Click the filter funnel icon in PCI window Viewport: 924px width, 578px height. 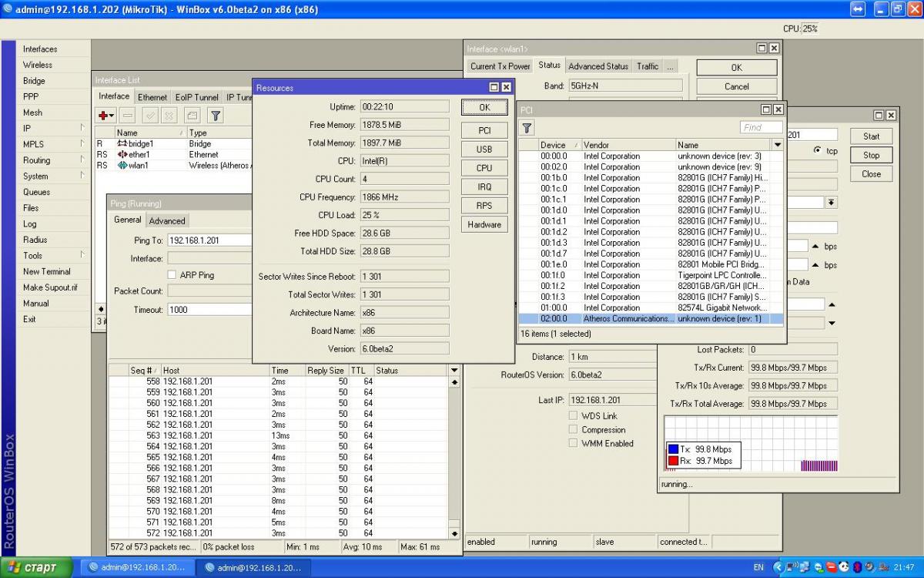click(x=527, y=128)
